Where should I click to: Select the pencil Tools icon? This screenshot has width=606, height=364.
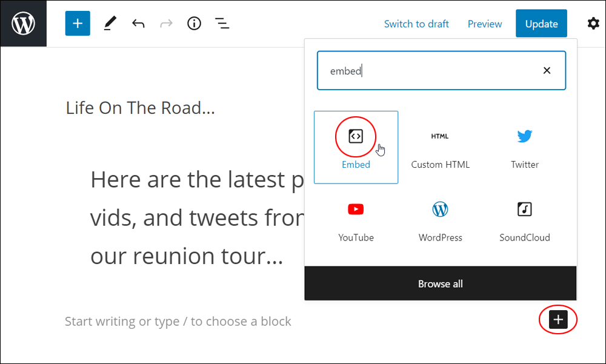(110, 24)
